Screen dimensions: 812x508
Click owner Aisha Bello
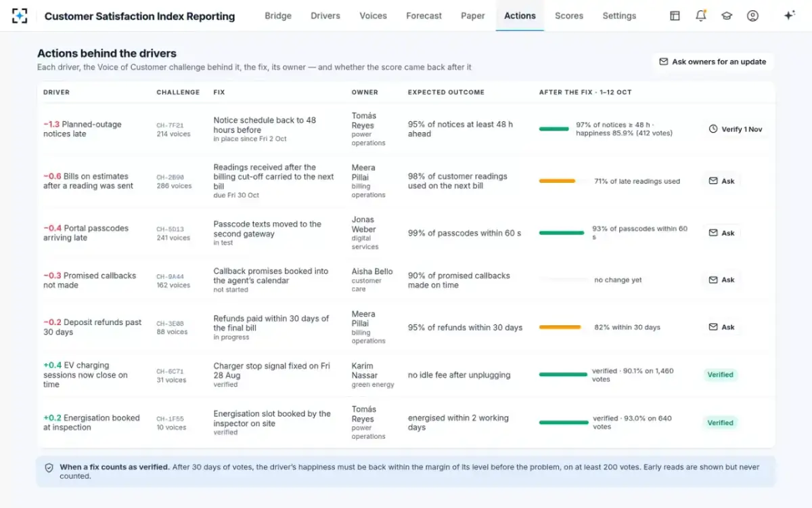[x=371, y=271]
